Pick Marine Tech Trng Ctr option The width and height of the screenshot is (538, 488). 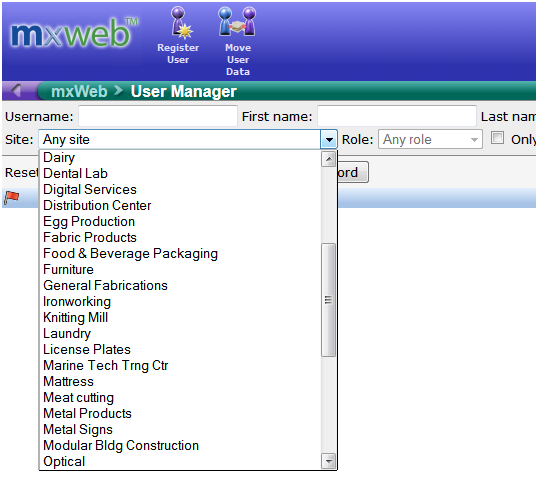coord(106,365)
